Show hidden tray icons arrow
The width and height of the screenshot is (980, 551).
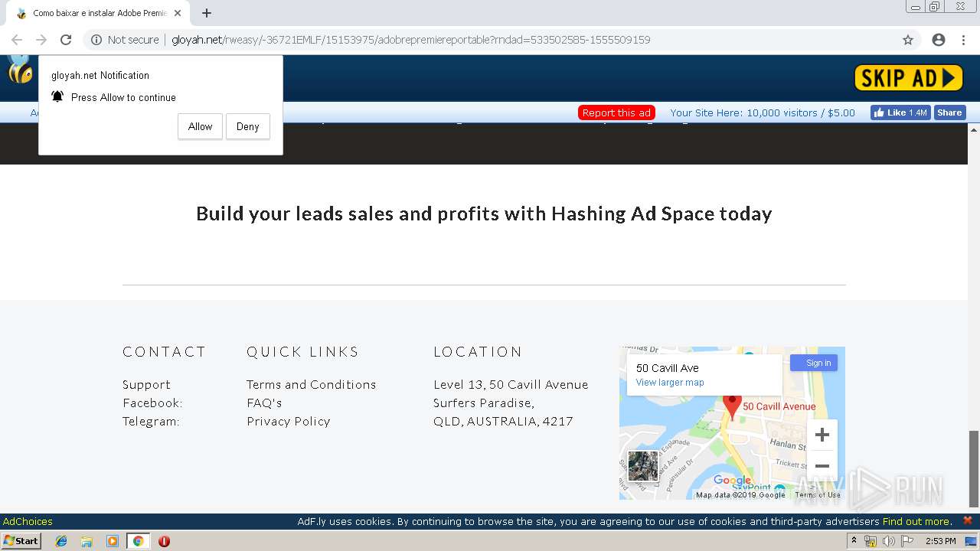click(x=854, y=541)
